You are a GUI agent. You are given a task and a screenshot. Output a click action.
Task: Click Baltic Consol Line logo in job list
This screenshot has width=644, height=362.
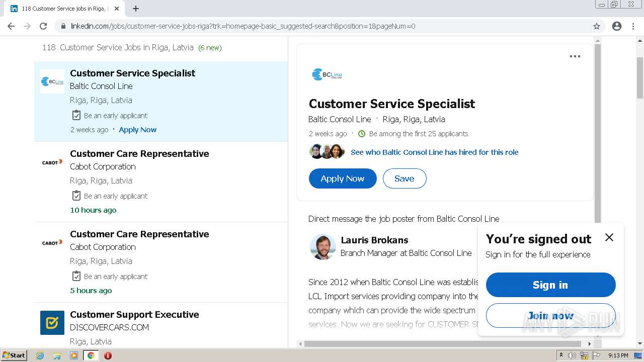(x=52, y=81)
